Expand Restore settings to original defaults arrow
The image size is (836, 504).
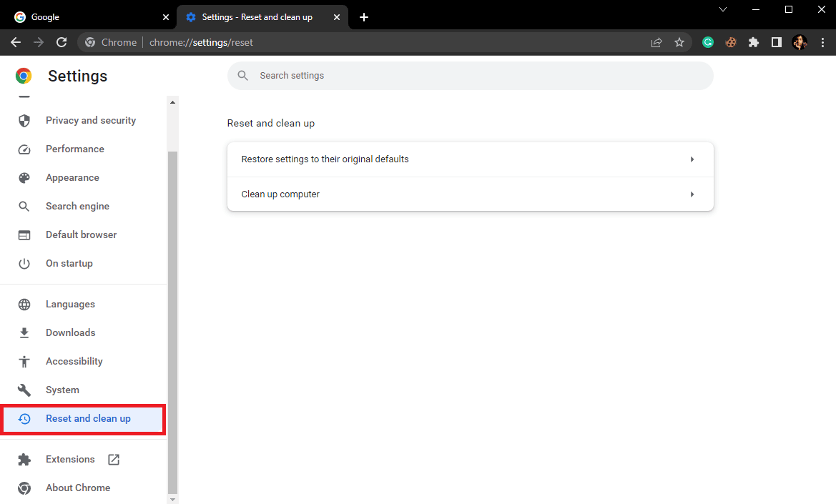[692, 159]
